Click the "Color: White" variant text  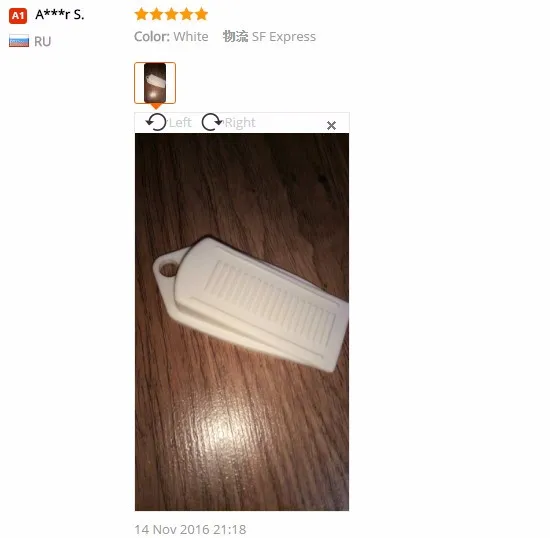click(171, 36)
